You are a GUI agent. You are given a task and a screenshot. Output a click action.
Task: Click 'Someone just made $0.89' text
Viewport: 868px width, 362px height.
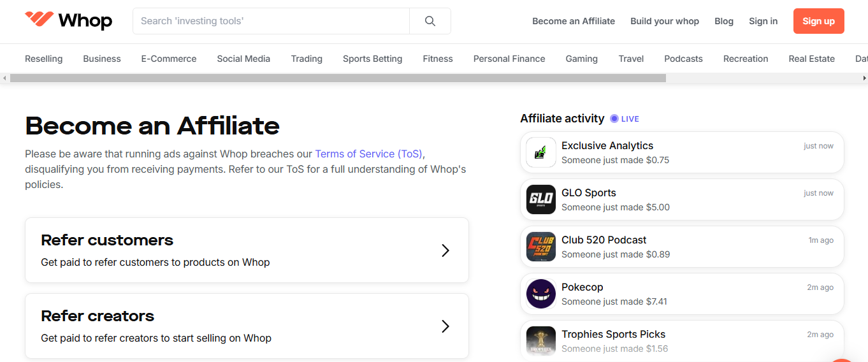click(616, 254)
